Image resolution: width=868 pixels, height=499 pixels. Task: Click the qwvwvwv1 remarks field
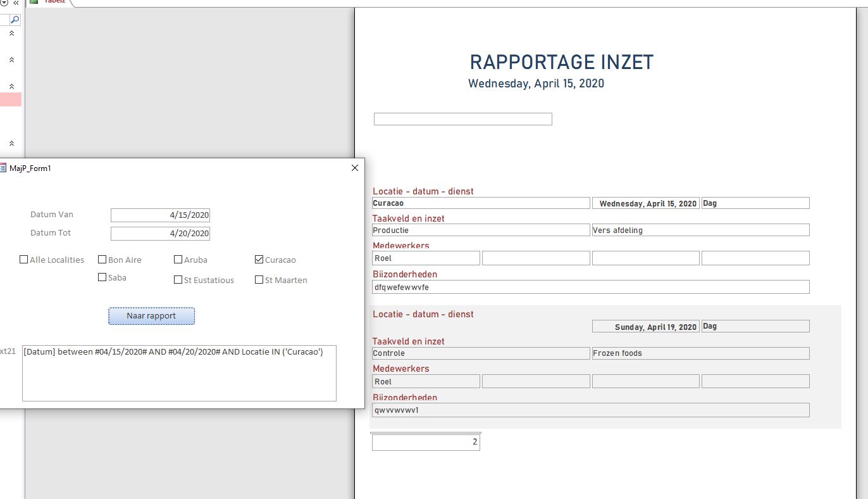click(x=591, y=410)
